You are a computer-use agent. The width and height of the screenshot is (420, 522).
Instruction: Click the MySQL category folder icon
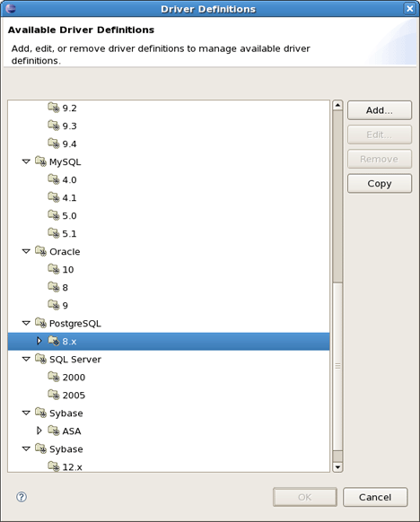click(40, 161)
